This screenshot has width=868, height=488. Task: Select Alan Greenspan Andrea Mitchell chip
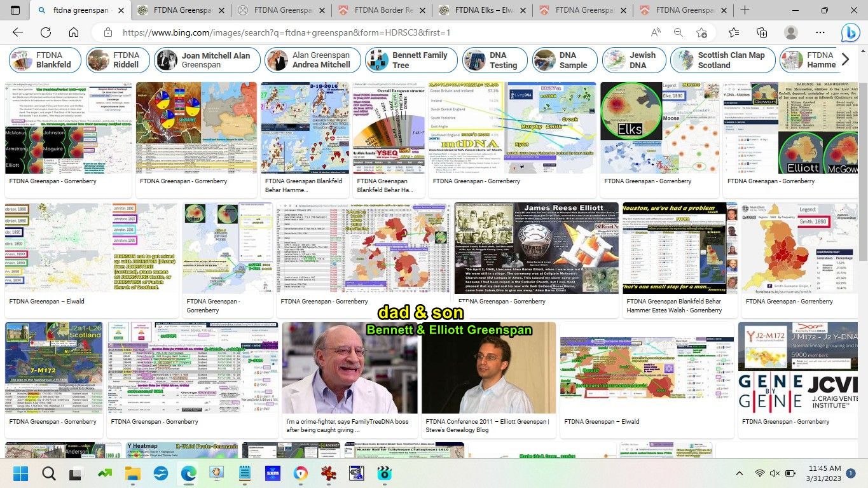coord(313,60)
